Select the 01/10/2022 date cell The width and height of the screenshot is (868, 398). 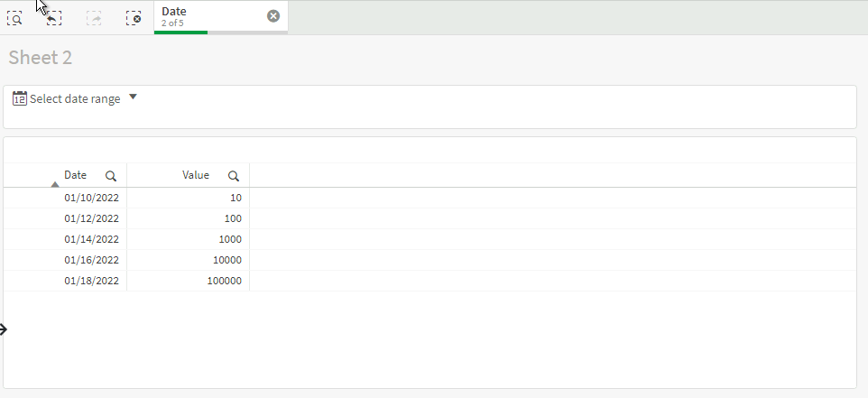[x=91, y=198]
